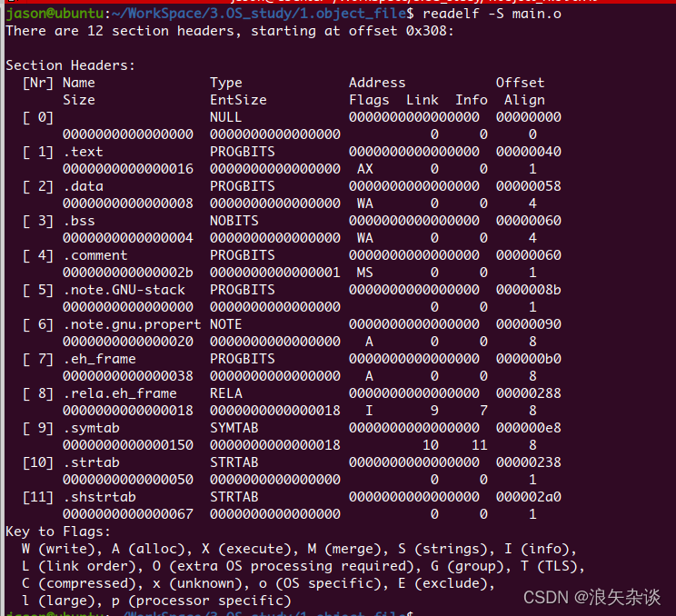Click the '.symtab' section name
676x616 pixels.
[x=92, y=428]
